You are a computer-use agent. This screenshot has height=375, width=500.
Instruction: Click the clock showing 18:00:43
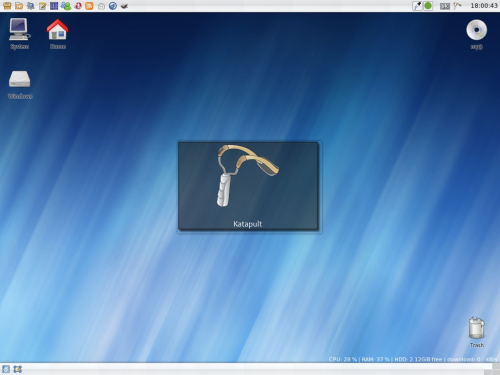pos(484,6)
